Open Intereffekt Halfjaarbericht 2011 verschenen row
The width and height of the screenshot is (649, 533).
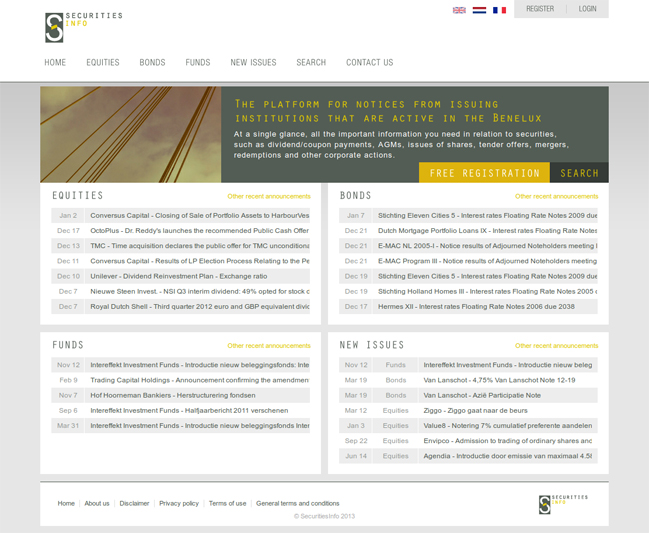180,411
